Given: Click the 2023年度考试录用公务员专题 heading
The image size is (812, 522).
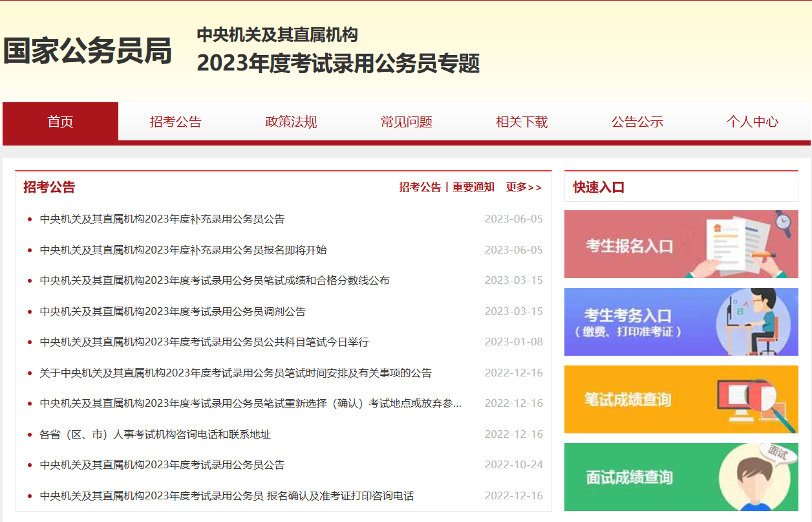Looking at the screenshot, I should [x=338, y=63].
